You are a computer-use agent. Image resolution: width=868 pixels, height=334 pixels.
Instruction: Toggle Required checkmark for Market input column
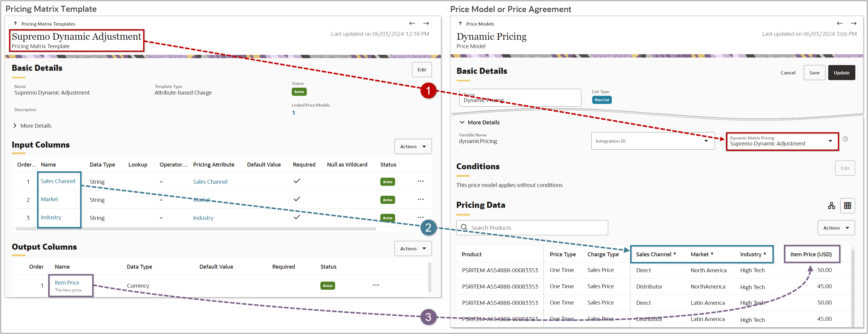tap(297, 199)
